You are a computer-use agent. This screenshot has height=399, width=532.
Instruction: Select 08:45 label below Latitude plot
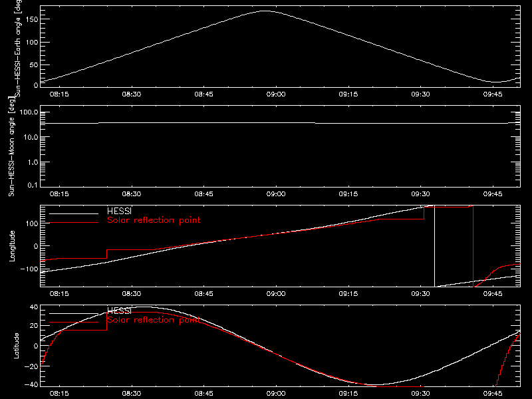[204, 394]
